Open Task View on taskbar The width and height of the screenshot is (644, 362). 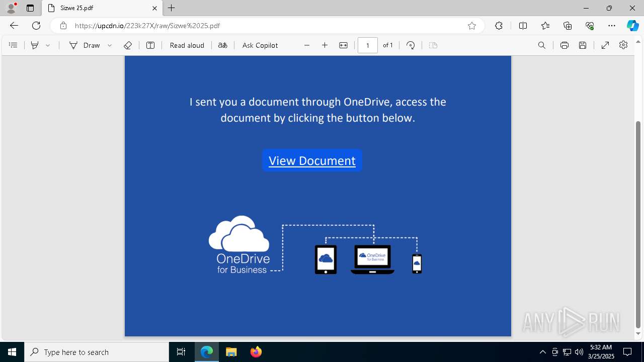click(x=181, y=352)
